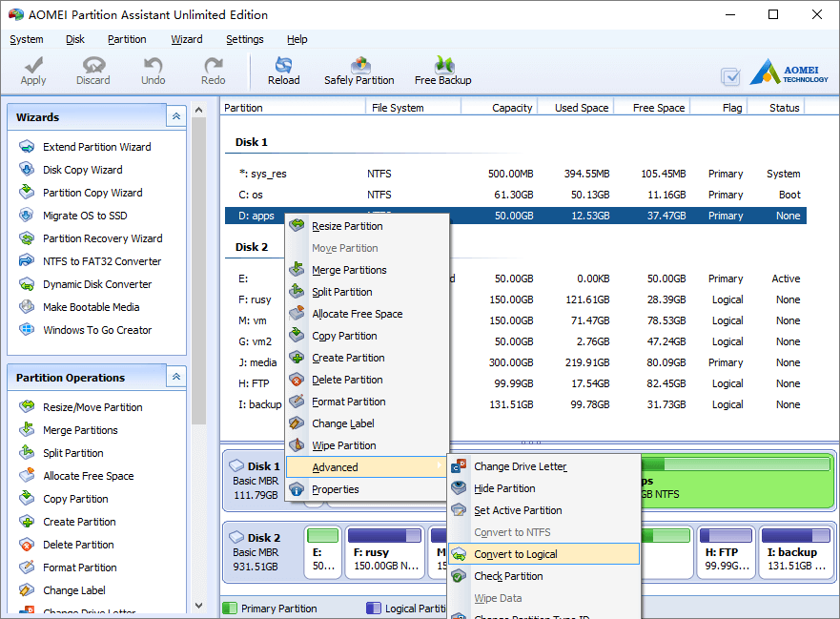Open the Wizard menu
The image size is (840, 619).
click(187, 40)
